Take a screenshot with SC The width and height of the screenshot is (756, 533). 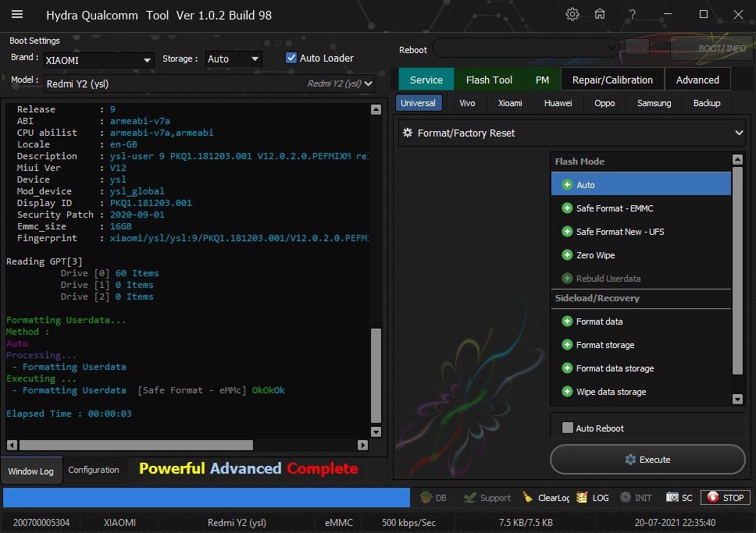pos(679,497)
